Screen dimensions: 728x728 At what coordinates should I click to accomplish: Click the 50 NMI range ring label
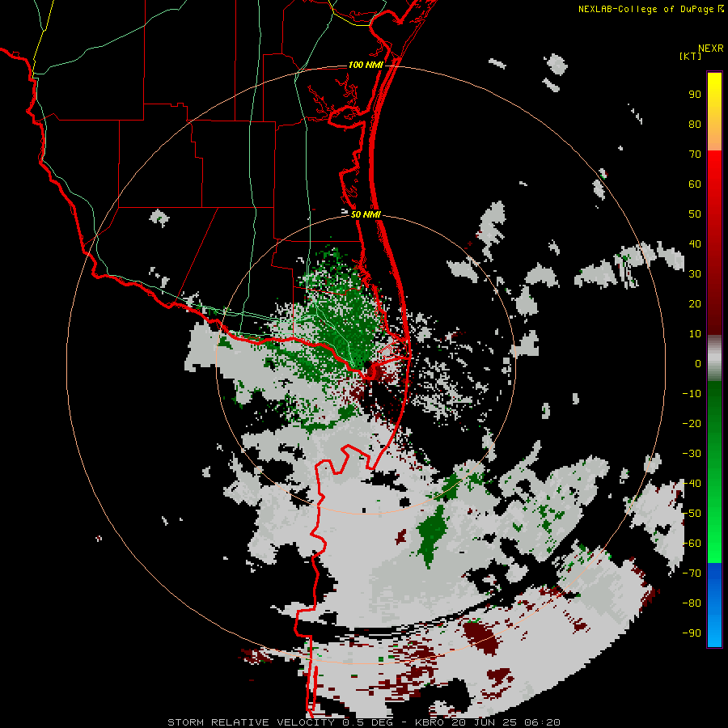coord(366,214)
